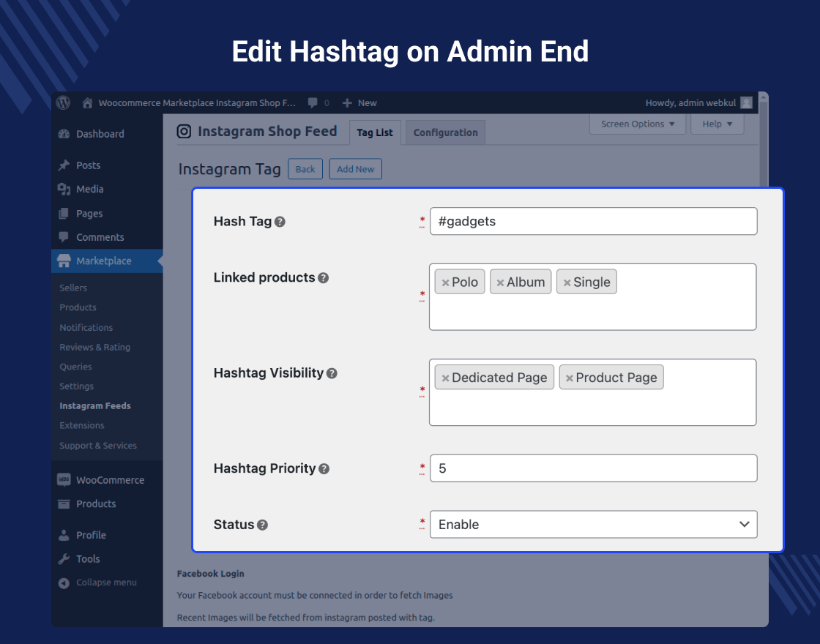
Task: Click the Collapse menu arrow icon
Action: pyautogui.click(x=64, y=583)
